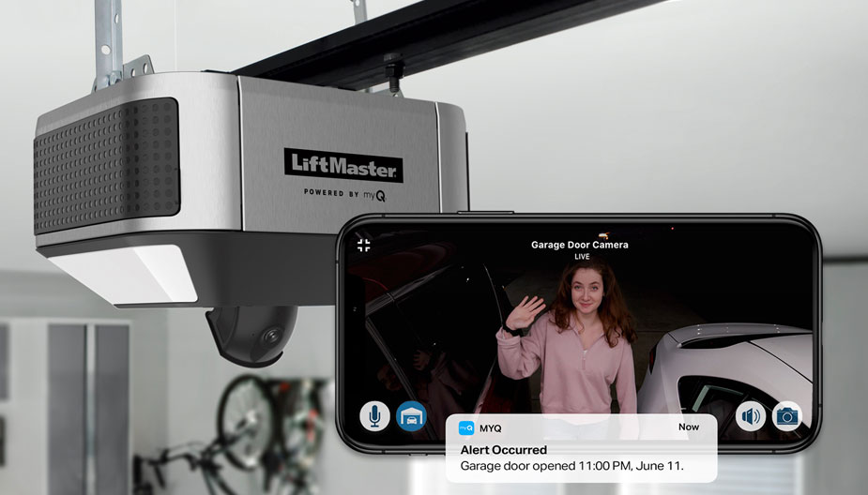This screenshot has width=868, height=495.
Task: Take a snapshot with the camera icon
Action: [x=787, y=415]
